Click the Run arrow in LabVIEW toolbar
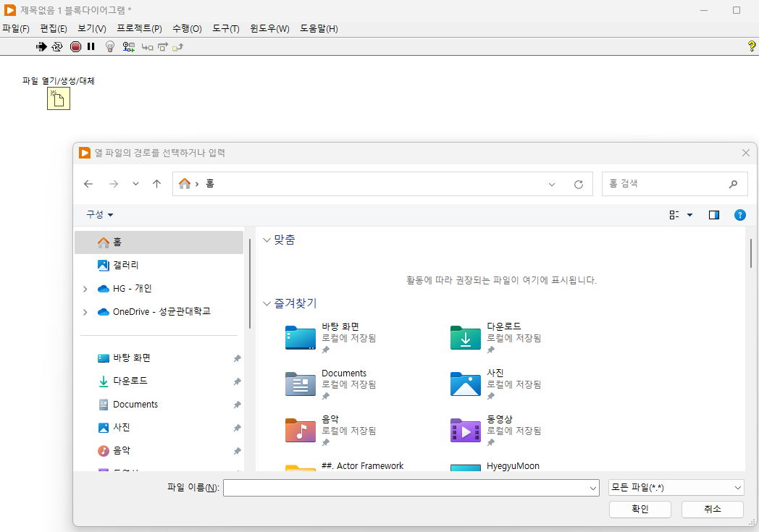This screenshot has width=759, height=532. click(x=41, y=46)
